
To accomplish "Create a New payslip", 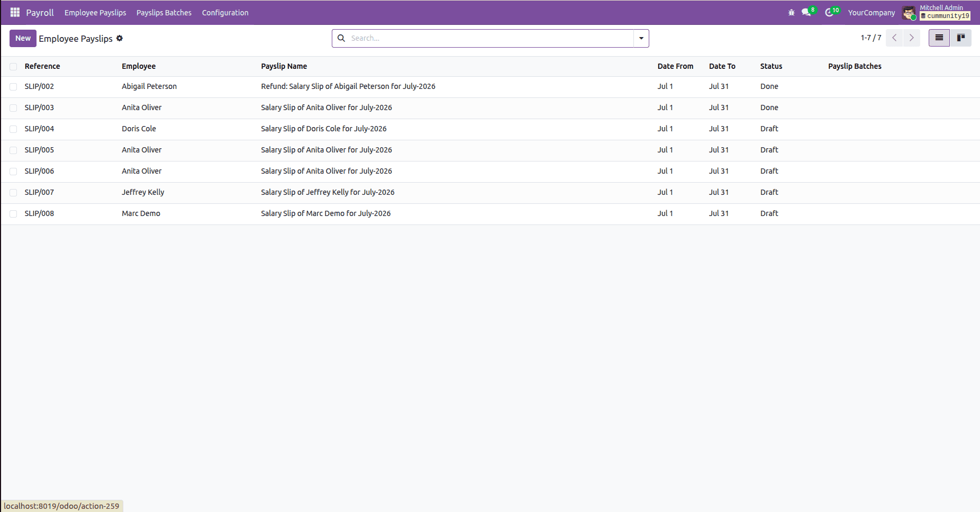I will pyautogui.click(x=23, y=38).
